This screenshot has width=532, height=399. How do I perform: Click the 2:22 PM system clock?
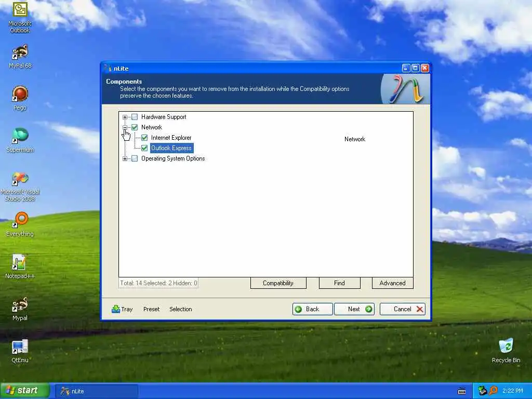pos(513,391)
